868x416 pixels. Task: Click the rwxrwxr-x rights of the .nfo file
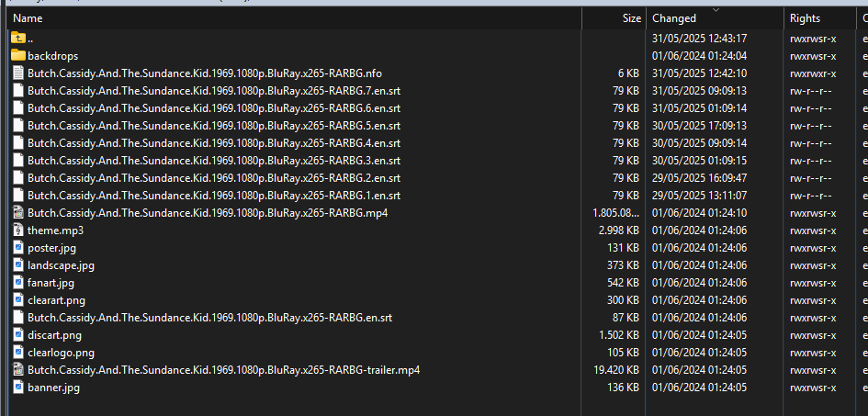pyautogui.click(x=813, y=73)
